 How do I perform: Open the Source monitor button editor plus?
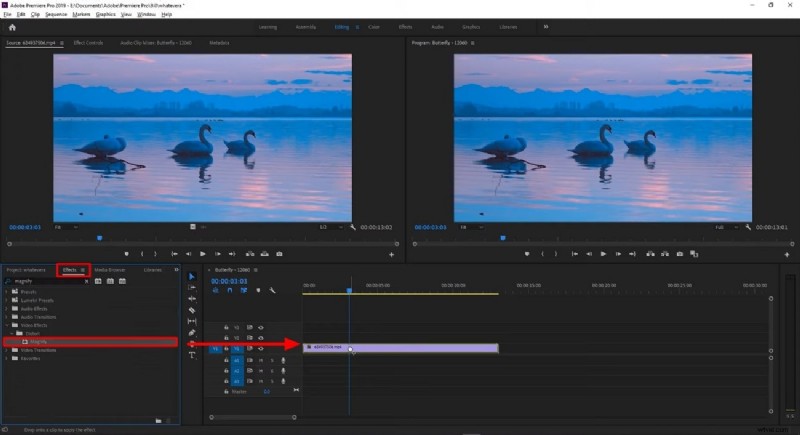[391, 254]
